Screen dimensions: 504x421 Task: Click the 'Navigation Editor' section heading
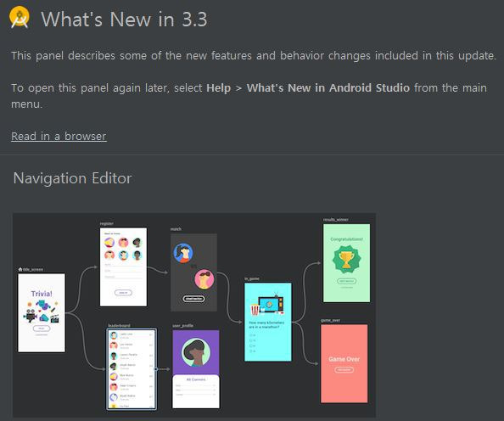(72, 178)
